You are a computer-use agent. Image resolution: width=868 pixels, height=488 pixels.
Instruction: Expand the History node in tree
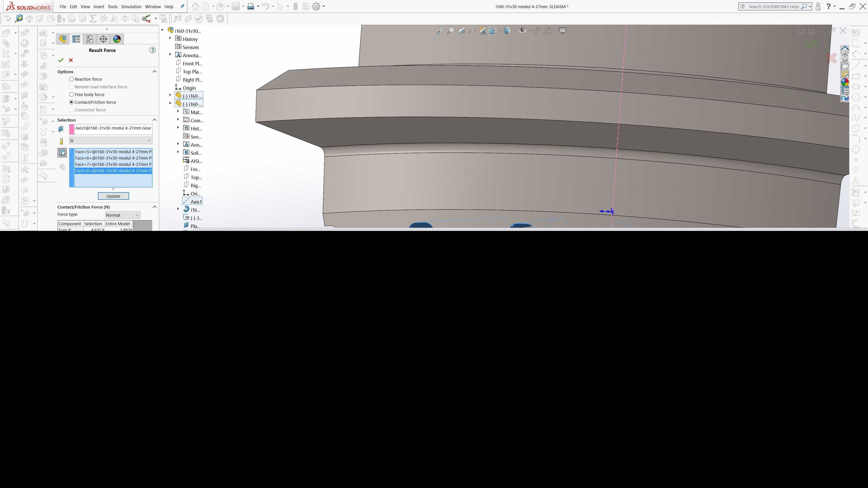click(x=170, y=38)
